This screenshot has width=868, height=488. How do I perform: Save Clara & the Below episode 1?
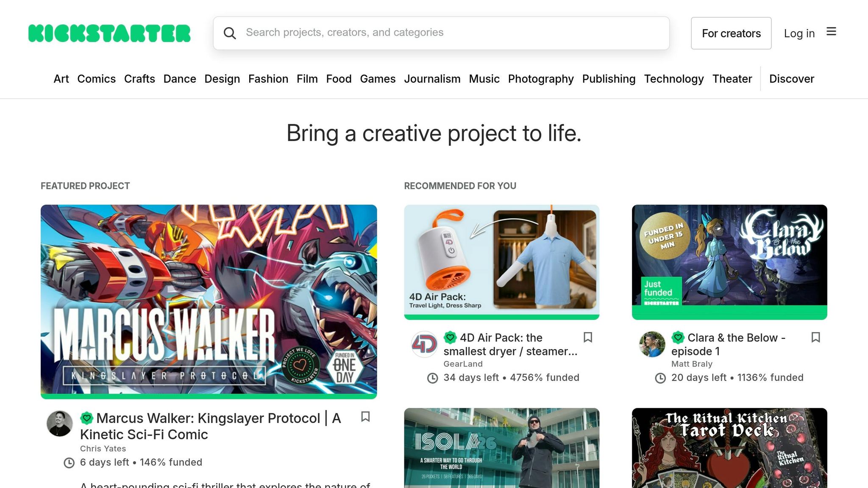coord(816,338)
